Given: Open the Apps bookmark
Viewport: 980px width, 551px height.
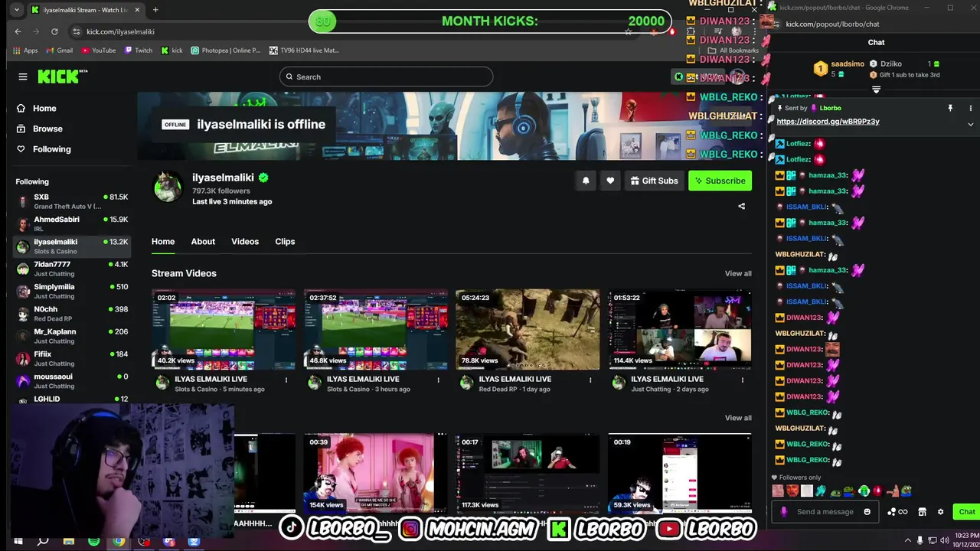Looking at the screenshot, I should 25,51.
